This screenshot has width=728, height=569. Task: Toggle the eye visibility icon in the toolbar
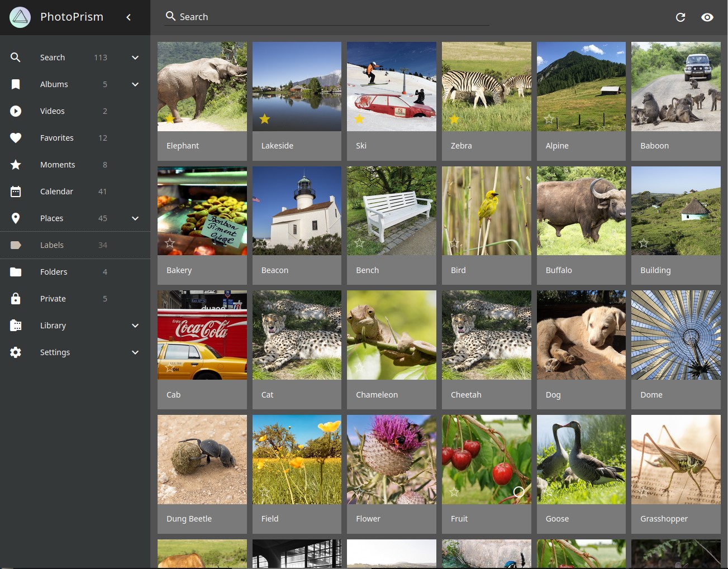click(x=707, y=17)
